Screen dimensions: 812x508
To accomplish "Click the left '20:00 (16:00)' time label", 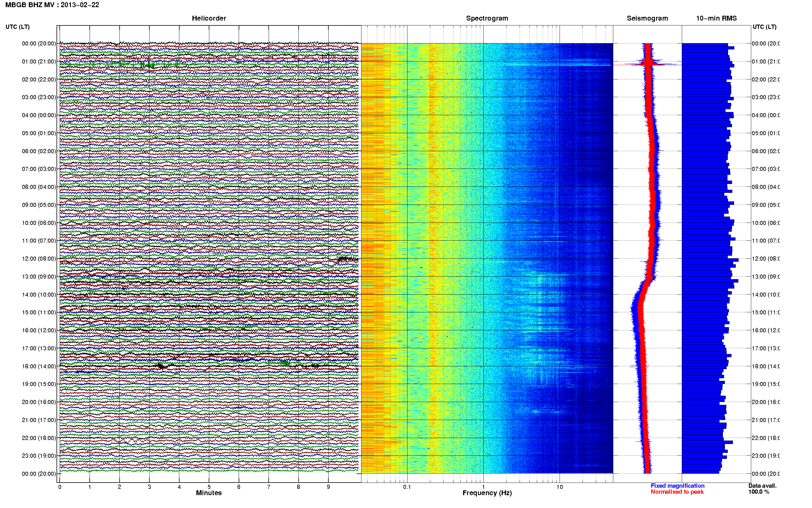I will point(39,402).
